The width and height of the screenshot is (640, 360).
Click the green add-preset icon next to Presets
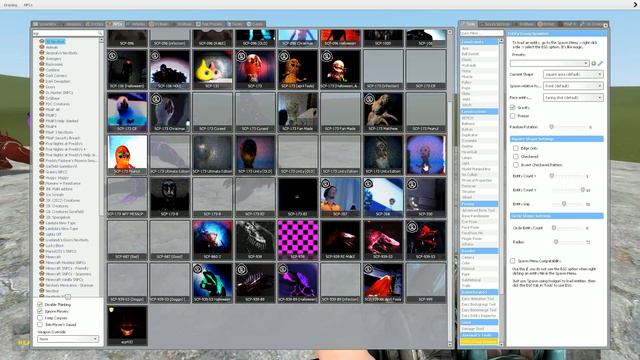(593, 64)
